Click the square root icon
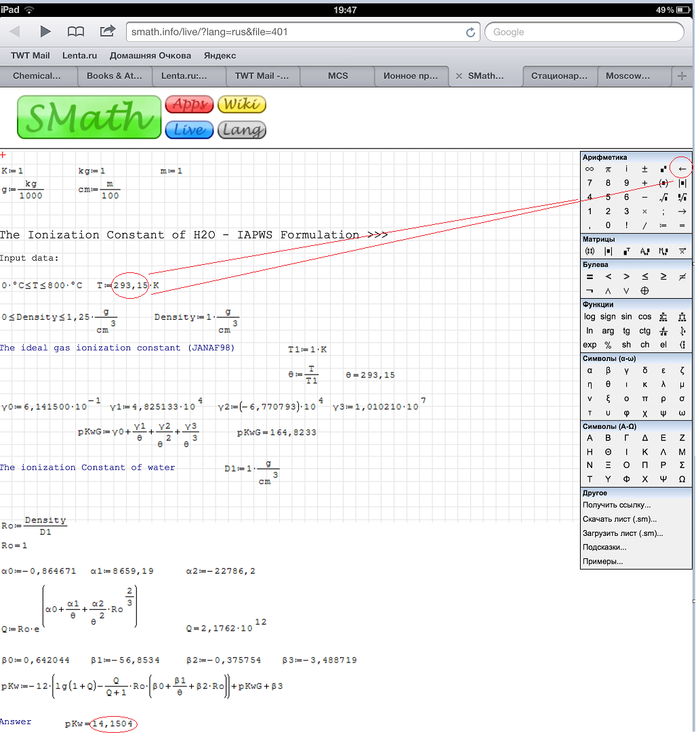700x733 pixels. point(663,197)
